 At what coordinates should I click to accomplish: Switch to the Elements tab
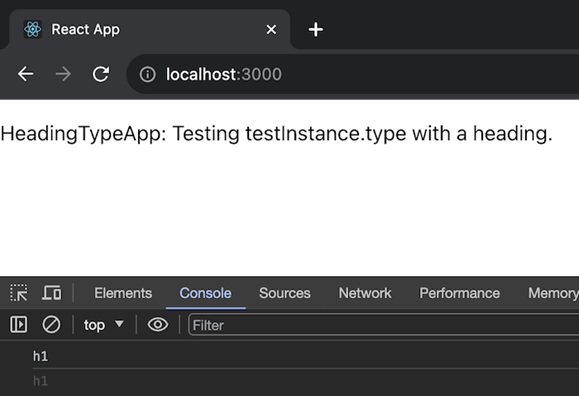(x=123, y=293)
